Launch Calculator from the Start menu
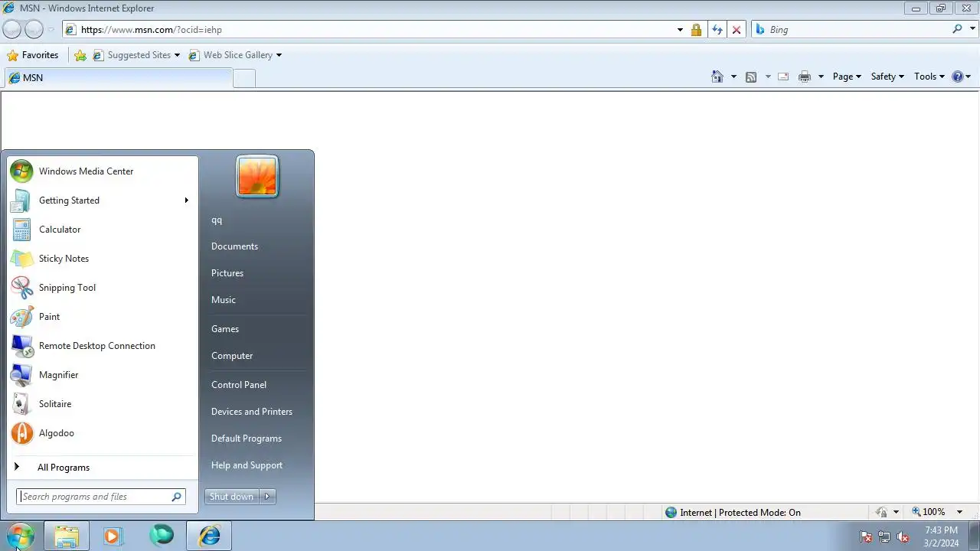 102,230
